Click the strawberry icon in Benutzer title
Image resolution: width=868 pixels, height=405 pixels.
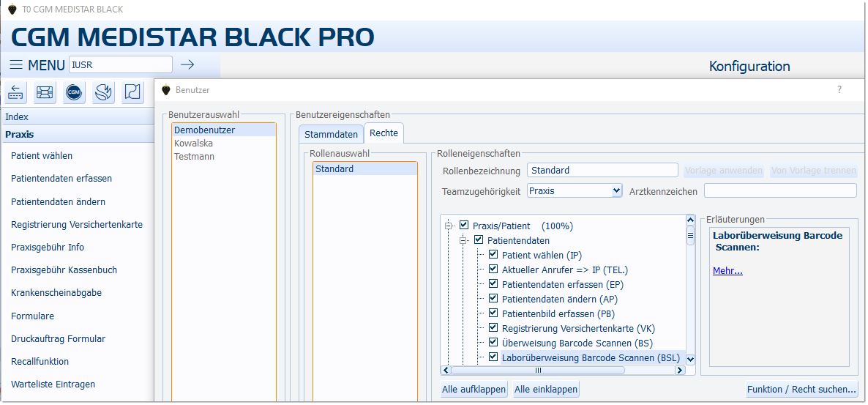[165, 90]
